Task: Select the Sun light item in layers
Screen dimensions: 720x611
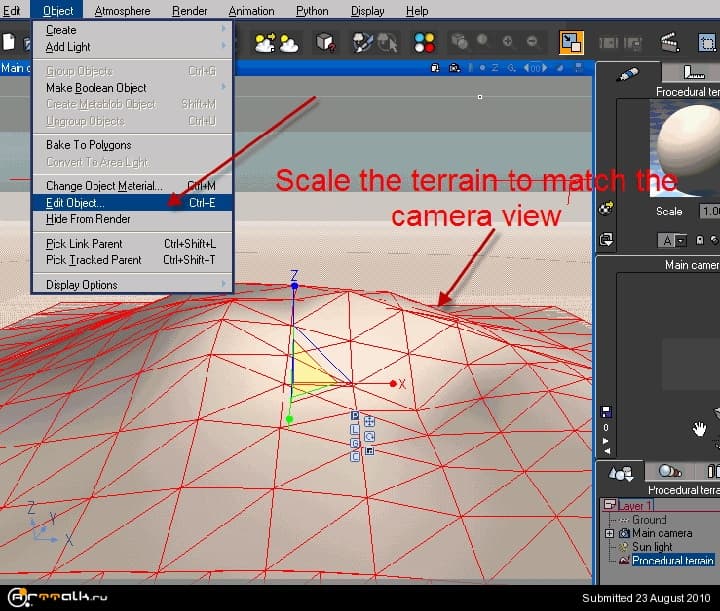Action: 652,547
